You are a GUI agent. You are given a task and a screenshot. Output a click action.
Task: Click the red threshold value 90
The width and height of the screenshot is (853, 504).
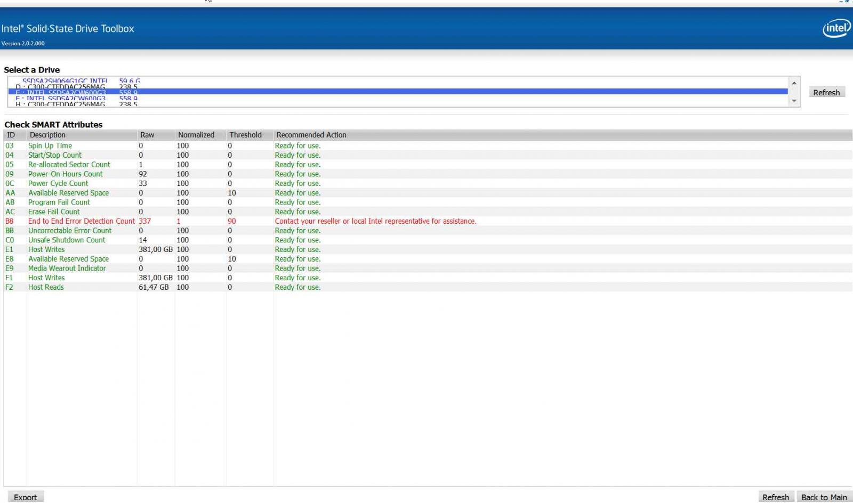pos(232,221)
